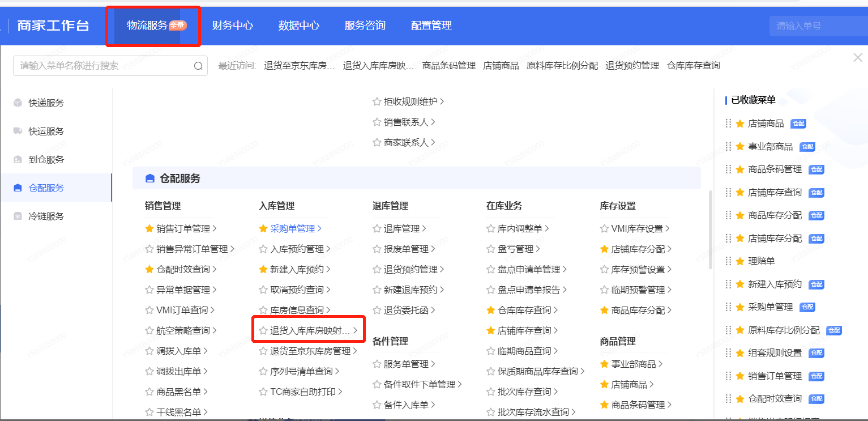Open the 物流服务 top navigation tab

147,25
